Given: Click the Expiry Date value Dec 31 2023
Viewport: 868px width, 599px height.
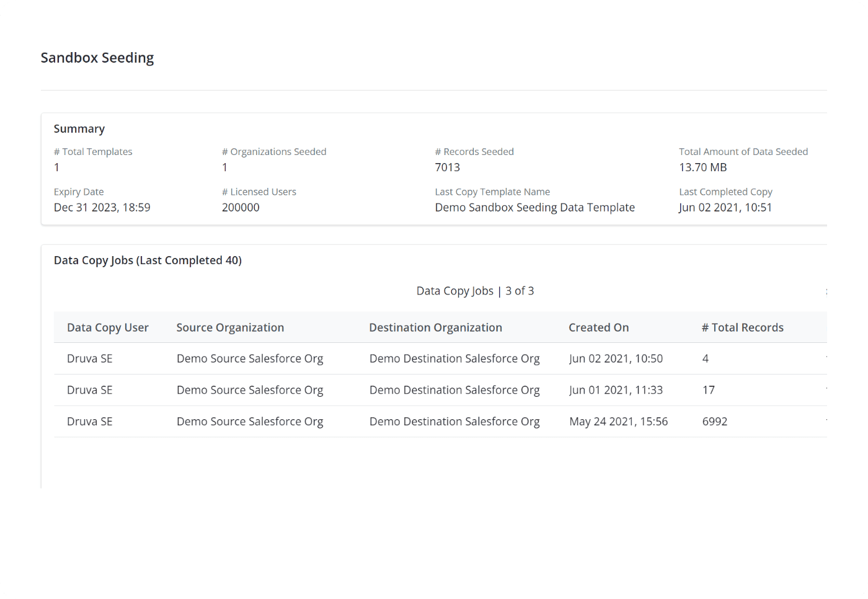Looking at the screenshot, I should (x=102, y=207).
